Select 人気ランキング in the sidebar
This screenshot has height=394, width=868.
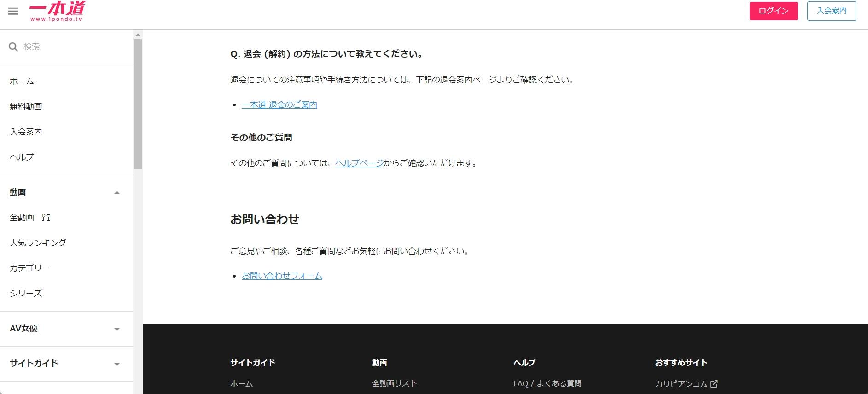[38, 243]
